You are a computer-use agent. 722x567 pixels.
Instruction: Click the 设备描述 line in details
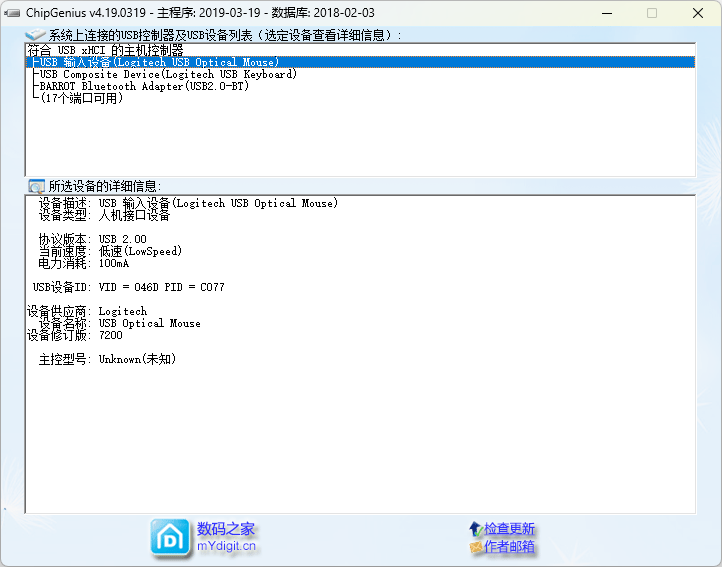188,203
